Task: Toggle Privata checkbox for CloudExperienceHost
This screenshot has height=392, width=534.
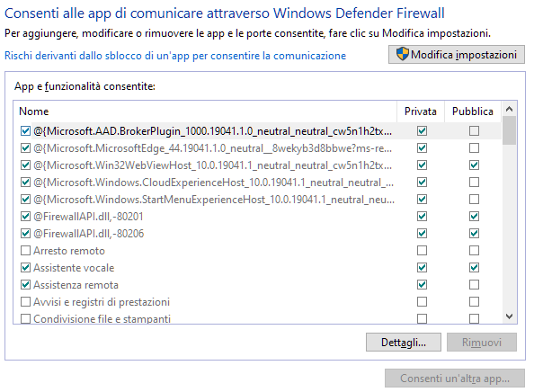Action: click(x=422, y=183)
